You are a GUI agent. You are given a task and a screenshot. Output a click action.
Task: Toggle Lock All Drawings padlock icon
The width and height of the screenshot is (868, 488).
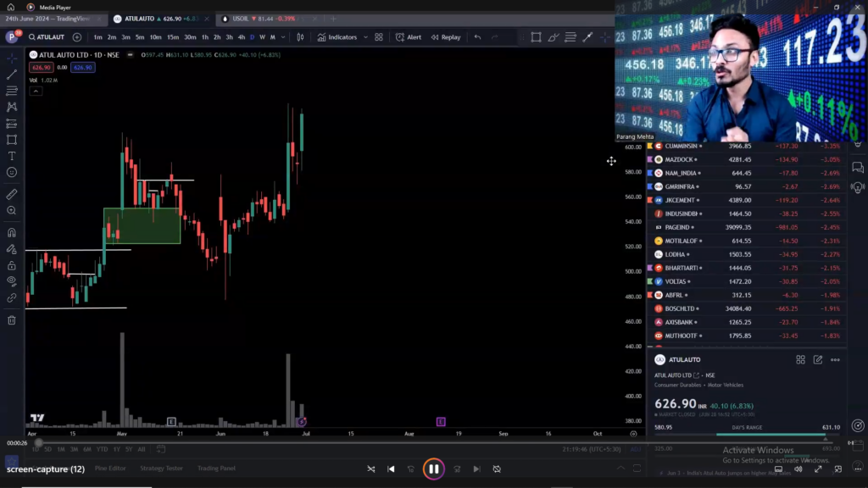[12, 265]
